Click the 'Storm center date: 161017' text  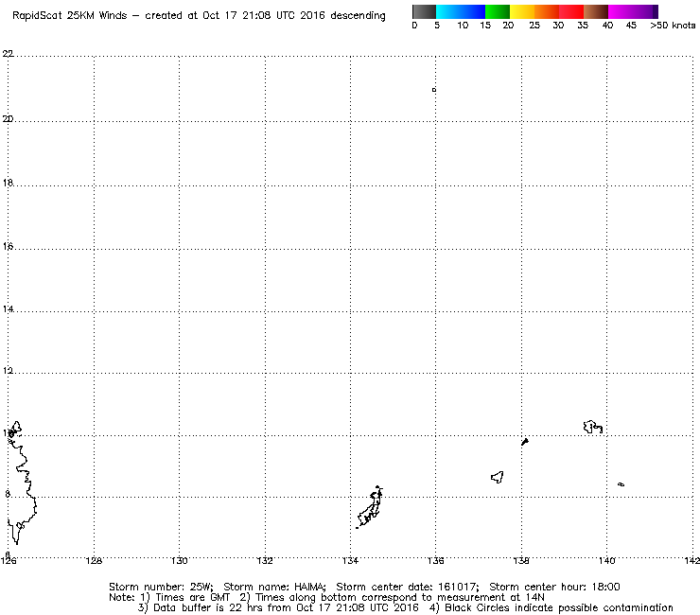point(407,587)
